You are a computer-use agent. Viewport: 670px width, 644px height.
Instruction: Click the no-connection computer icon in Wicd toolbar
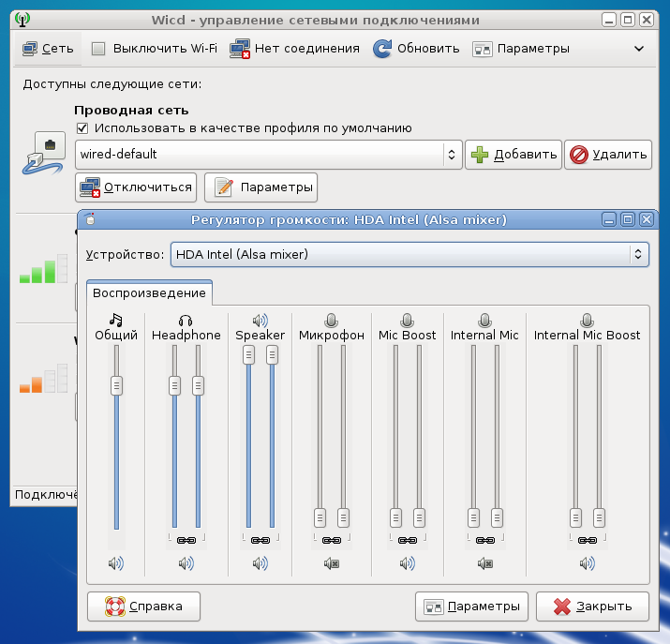coord(240,49)
